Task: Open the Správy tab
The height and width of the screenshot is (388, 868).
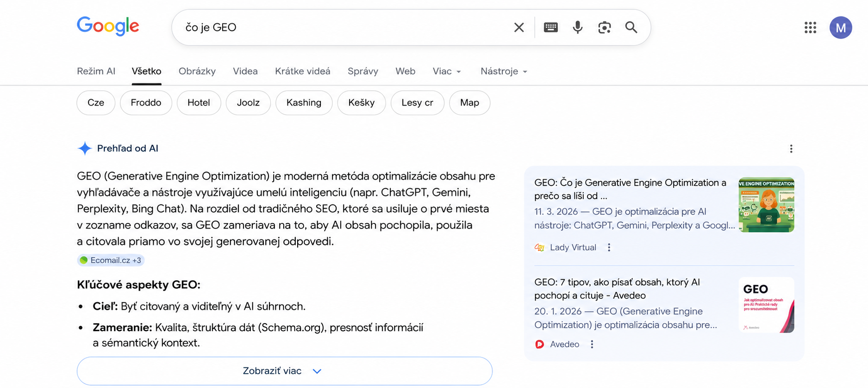Action: click(363, 71)
